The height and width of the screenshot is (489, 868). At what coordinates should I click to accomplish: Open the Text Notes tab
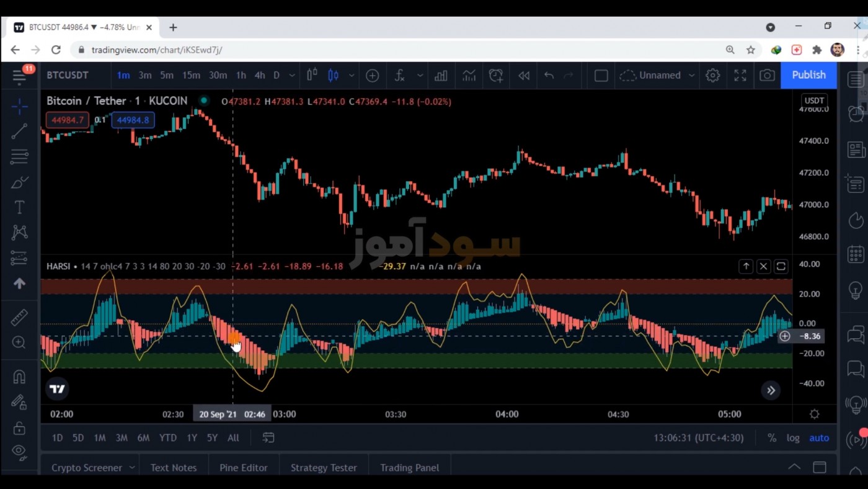coord(174,467)
